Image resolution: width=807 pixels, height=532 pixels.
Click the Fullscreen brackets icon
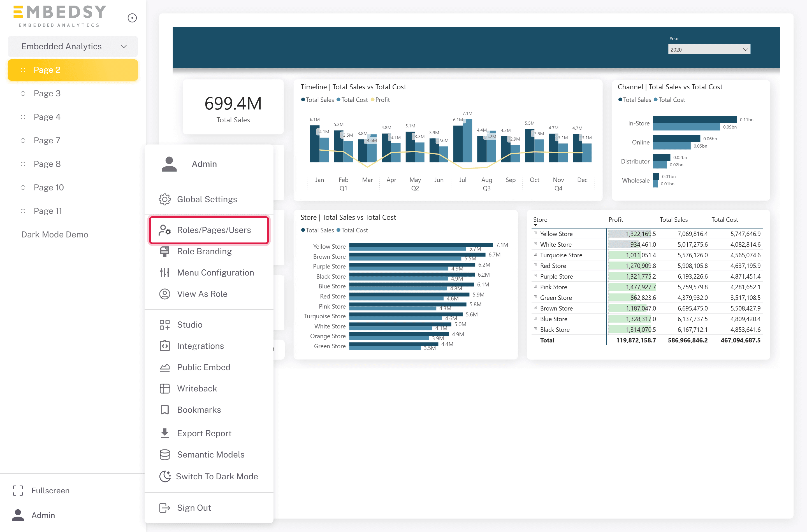(x=18, y=491)
